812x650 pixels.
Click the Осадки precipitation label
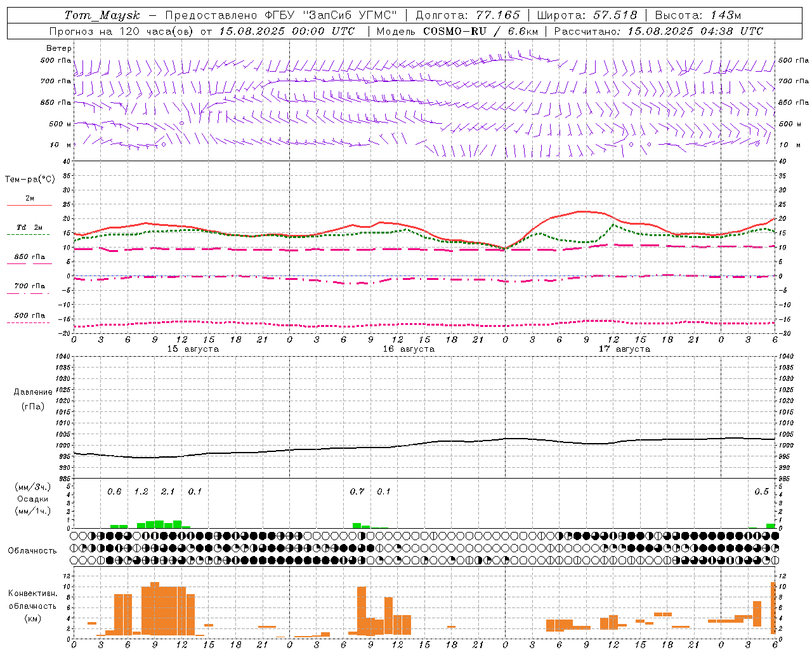pos(32,499)
